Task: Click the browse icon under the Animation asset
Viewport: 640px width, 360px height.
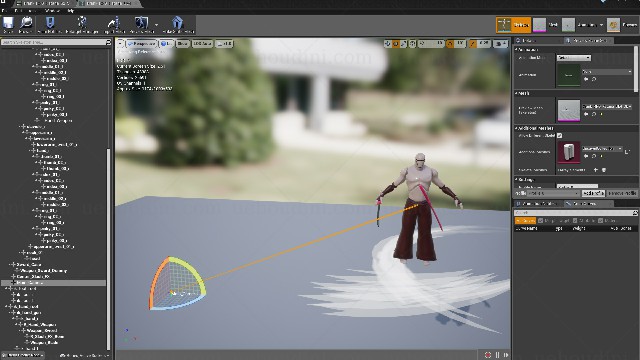Action: 594,79
